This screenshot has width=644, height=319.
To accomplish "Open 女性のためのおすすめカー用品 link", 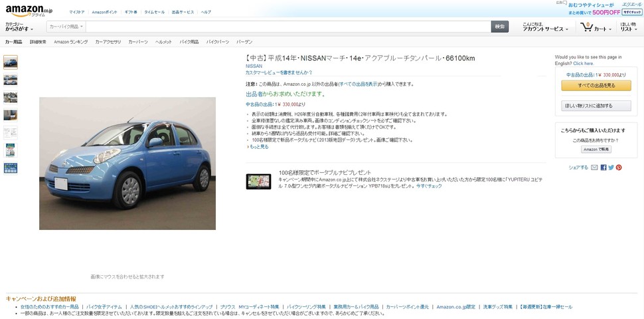I will [x=49, y=307].
